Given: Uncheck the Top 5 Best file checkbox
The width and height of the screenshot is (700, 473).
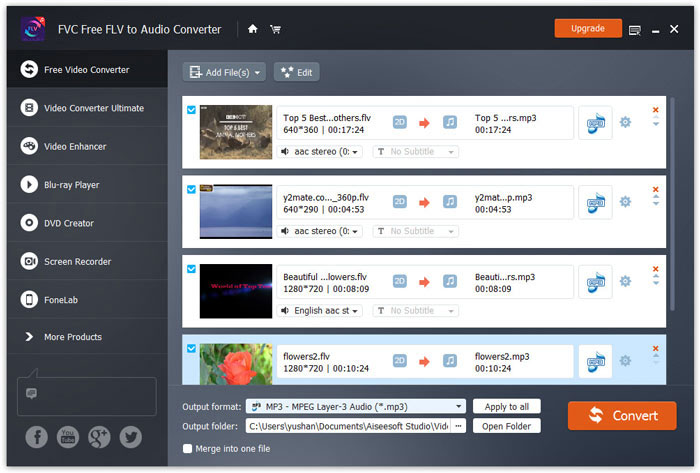Looking at the screenshot, I should click(x=191, y=110).
